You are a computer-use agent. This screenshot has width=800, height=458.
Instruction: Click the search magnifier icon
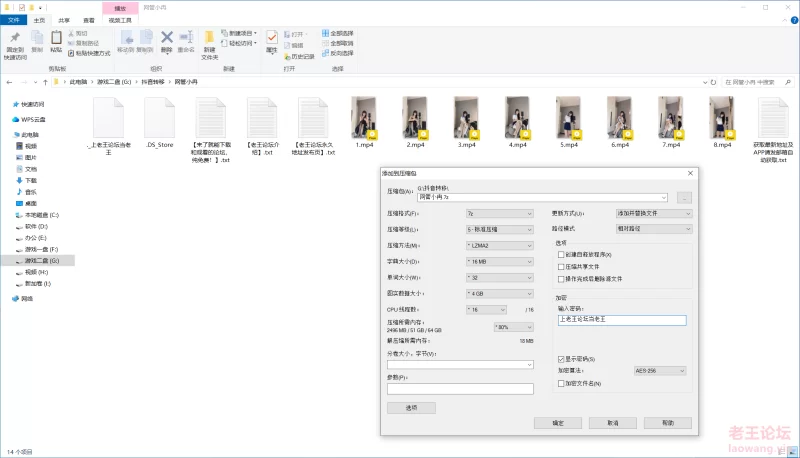click(x=788, y=82)
